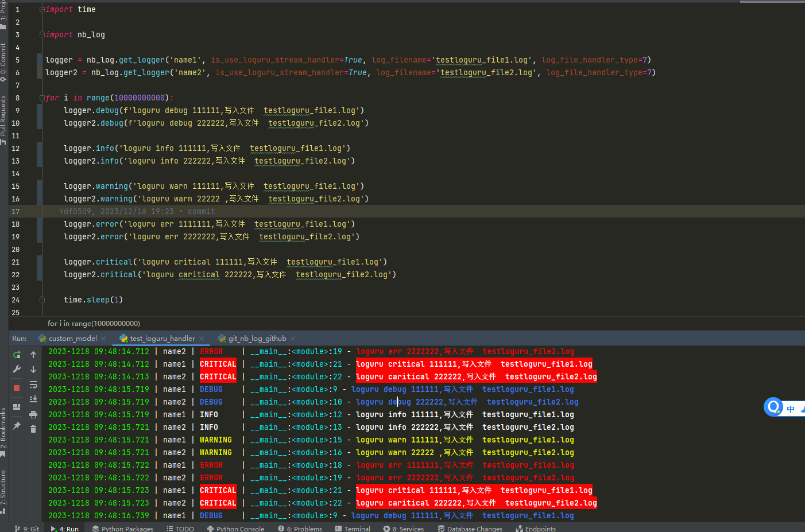Toggle soft-wrap in Run console
The width and height of the screenshot is (805, 532).
coord(33,385)
